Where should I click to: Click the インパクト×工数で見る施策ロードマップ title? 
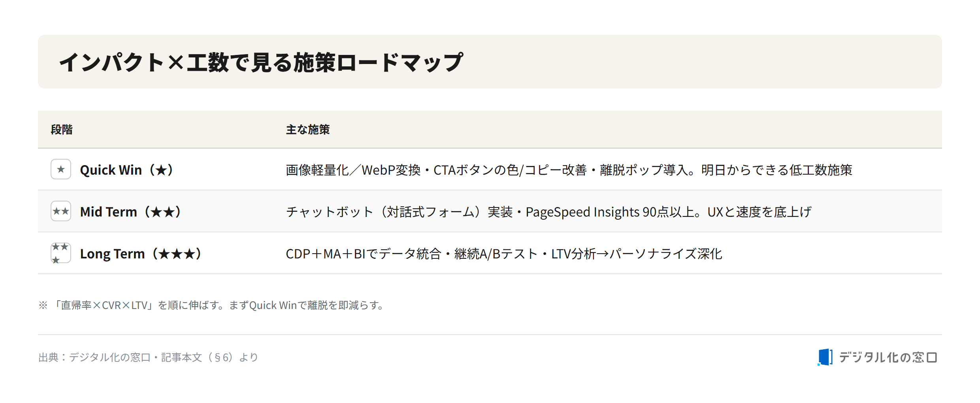[x=261, y=62]
